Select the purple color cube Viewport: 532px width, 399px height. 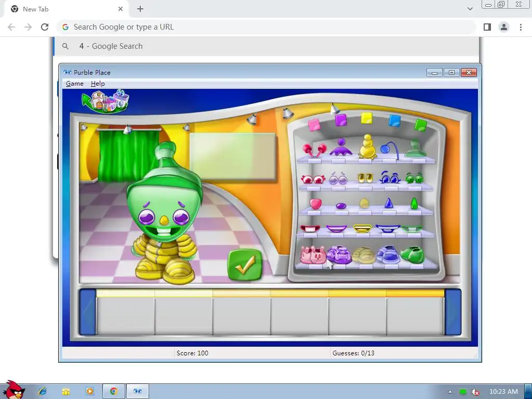click(x=341, y=120)
